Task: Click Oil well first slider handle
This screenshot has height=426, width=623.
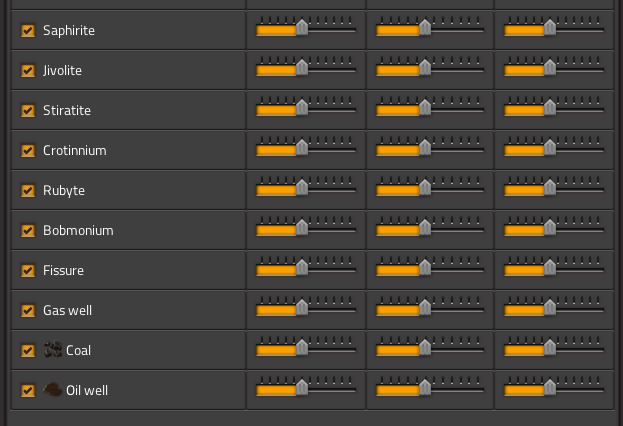Action: click(302, 387)
